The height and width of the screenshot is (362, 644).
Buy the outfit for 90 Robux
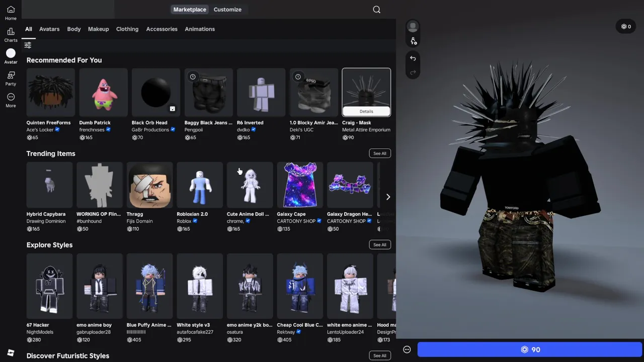click(x=530, y=349)
